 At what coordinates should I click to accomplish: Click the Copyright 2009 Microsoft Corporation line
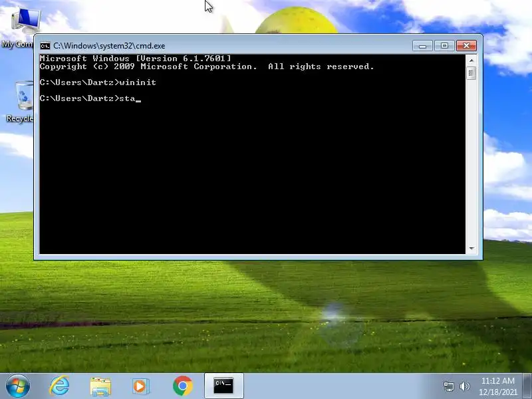coord(207,66)
